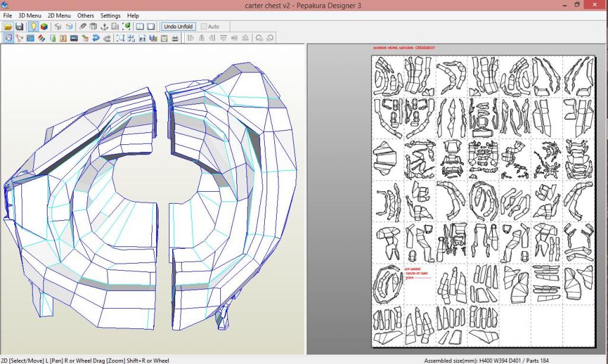Select the Join/Disjoin faces tool
This screenshot has height=364, width=608.
20,38
